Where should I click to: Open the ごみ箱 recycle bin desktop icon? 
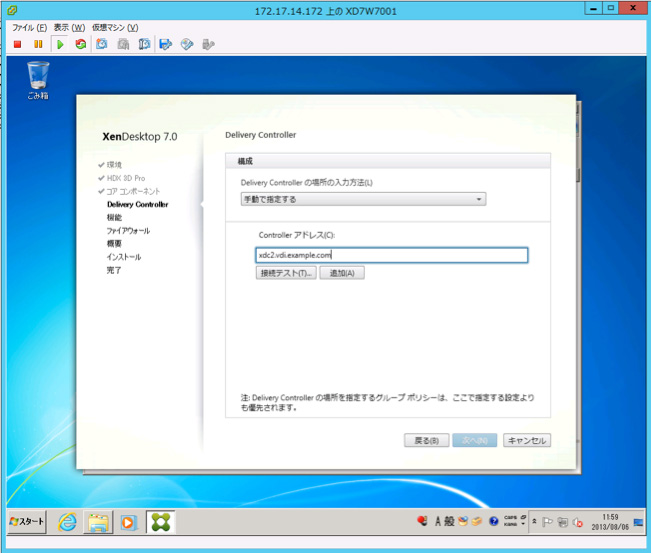pos(38,80)
